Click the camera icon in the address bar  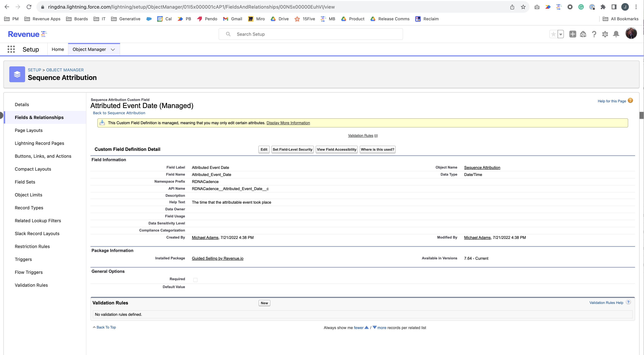pyautogui.click(x=537, y=7)
